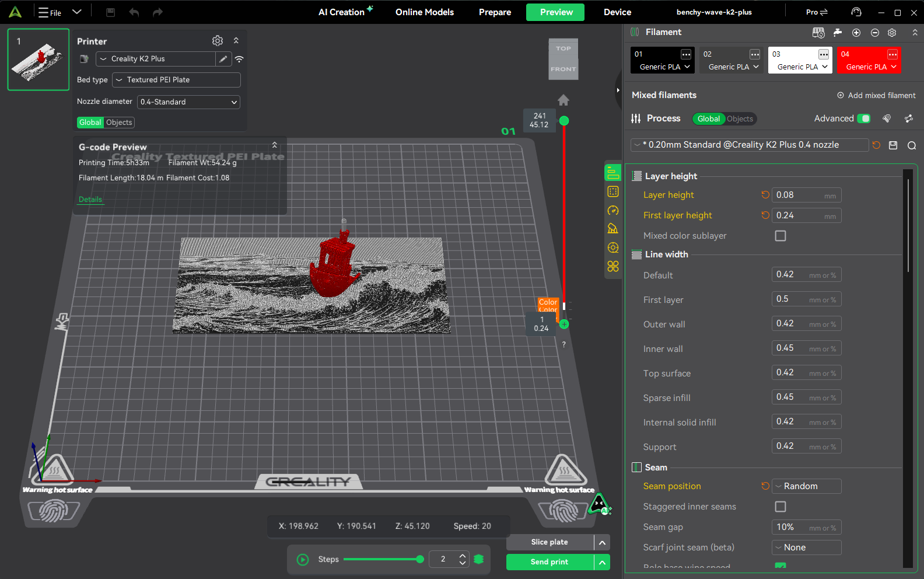Reset view with the home icon
The width and height of the screenshot is (924, 579).
click(x=563, y=100)
